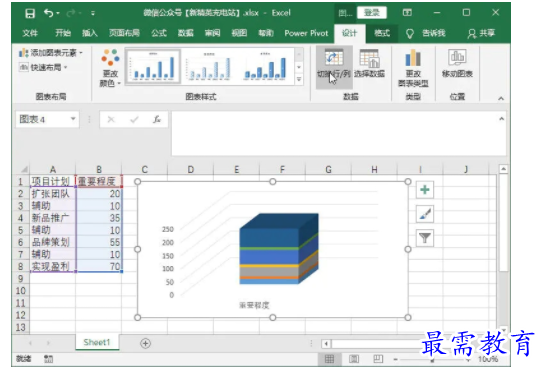
Task: Click cell containing 项目计划
Action: [x=53, y=181]
